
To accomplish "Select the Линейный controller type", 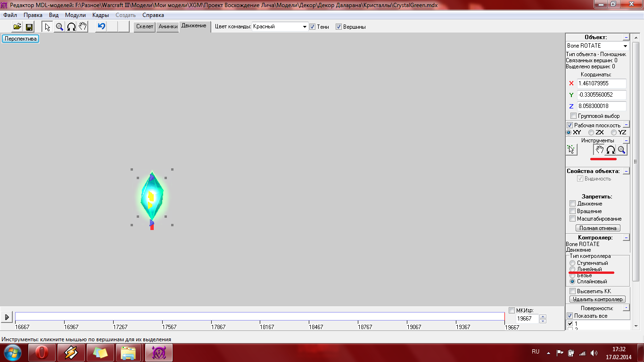I will (572, 269).
